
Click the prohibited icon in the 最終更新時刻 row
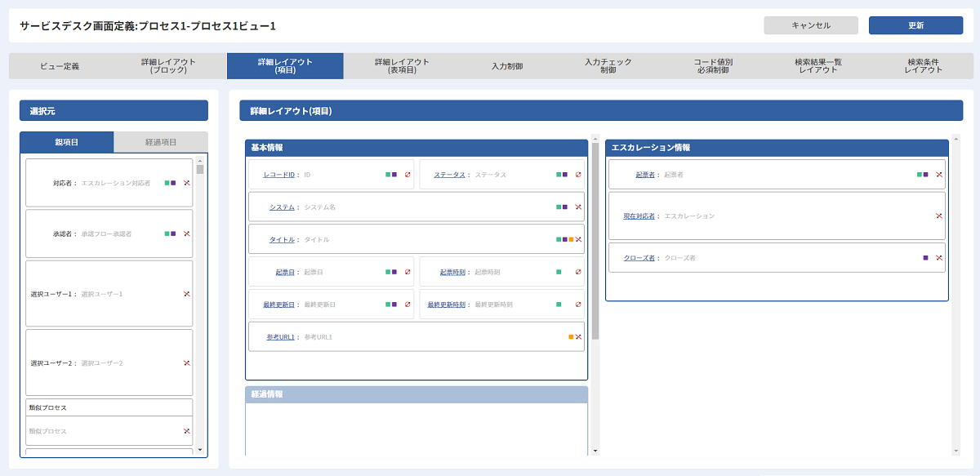pyautogui.click(x=578, y=305)
